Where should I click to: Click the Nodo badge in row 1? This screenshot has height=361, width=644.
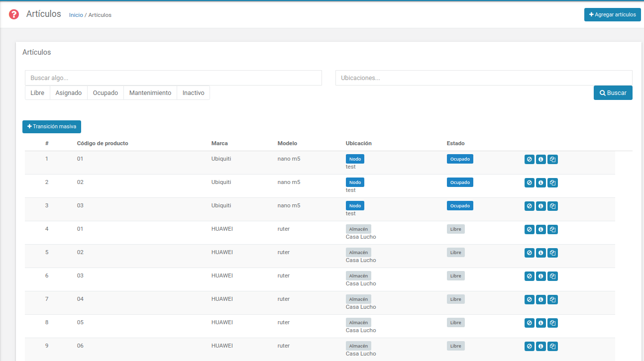[355, 159]
